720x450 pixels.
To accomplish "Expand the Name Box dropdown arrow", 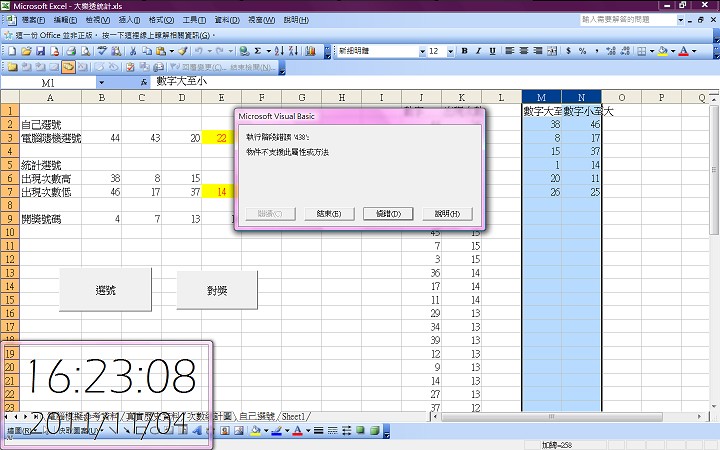I will (x=101, y=83).
